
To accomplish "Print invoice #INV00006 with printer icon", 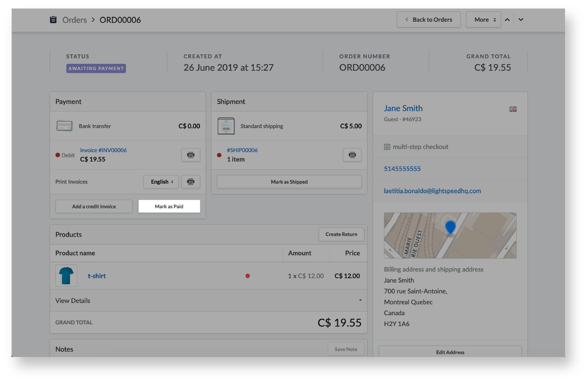I will coord(190,155).
